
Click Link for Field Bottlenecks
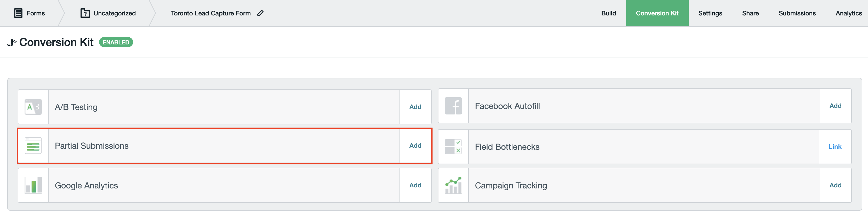835,147
